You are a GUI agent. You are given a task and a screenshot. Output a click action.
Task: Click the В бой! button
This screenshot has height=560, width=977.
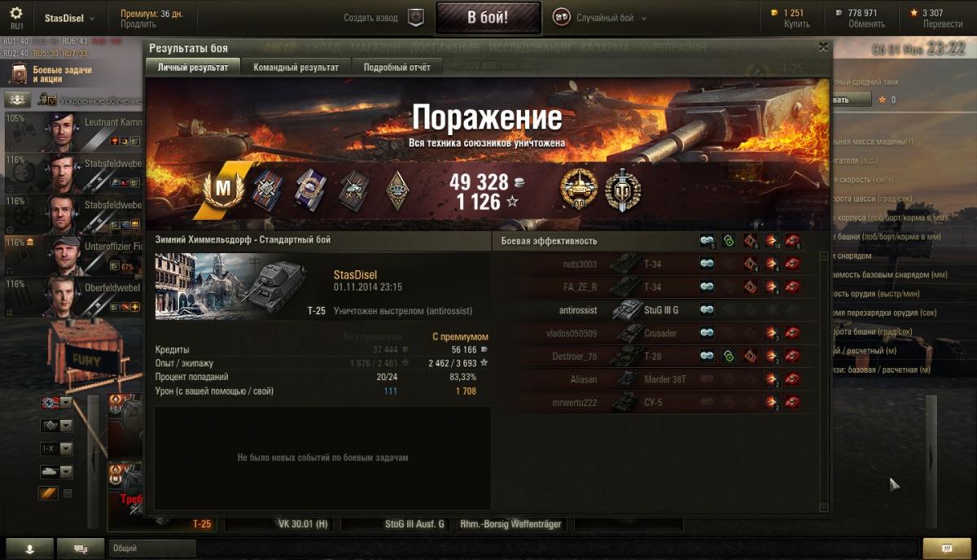tap(488, 18)
